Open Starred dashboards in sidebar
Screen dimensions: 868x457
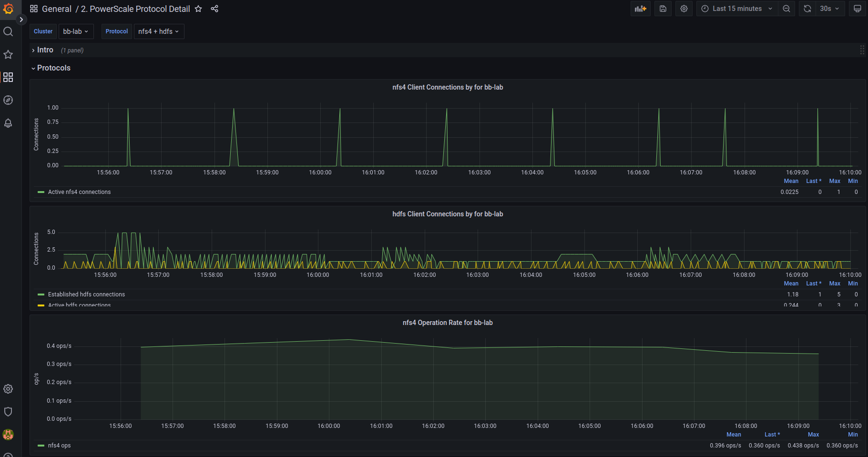pyautogui.click(x=8, y=54)
